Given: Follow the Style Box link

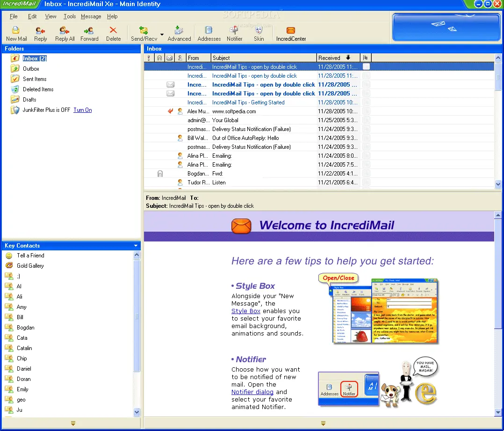Looking at the screenshot, I should [x=245, y=311].
